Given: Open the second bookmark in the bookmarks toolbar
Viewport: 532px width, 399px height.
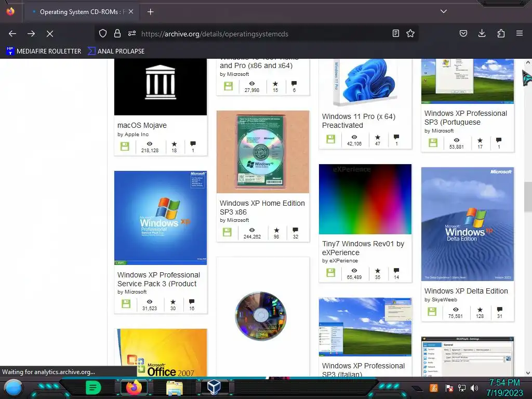Looking at the screenshot, I should click(x=116, y=51).
